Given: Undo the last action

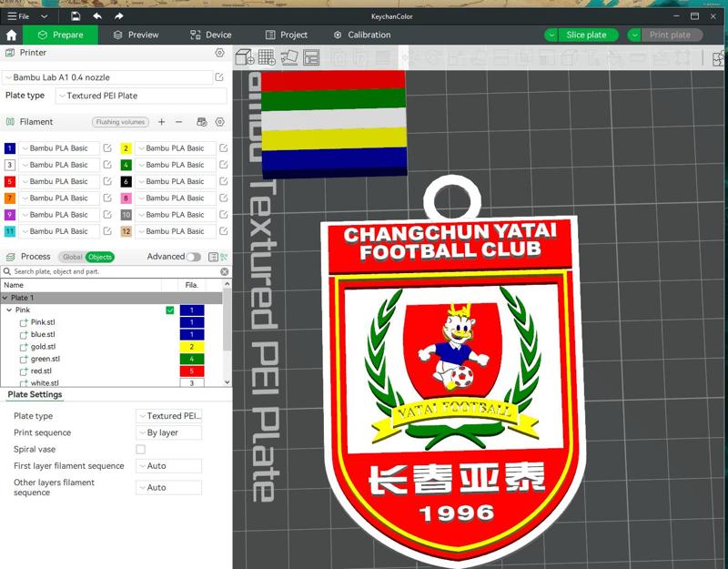Looking at the screenshot, I should point(97,16).
